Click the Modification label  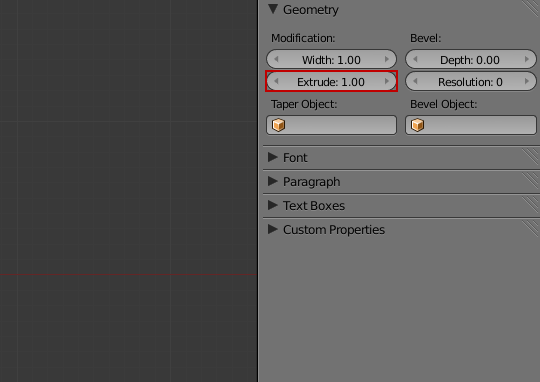point(303,38)
